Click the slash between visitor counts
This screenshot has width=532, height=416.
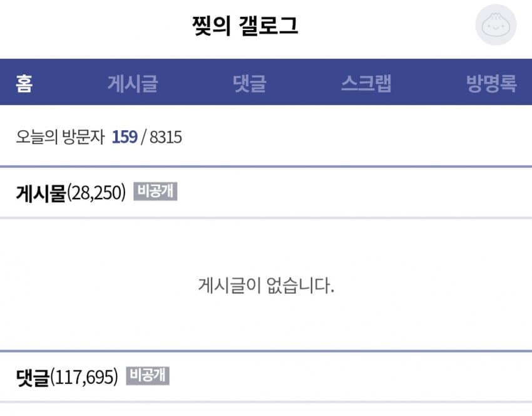[x=143, y=137]
